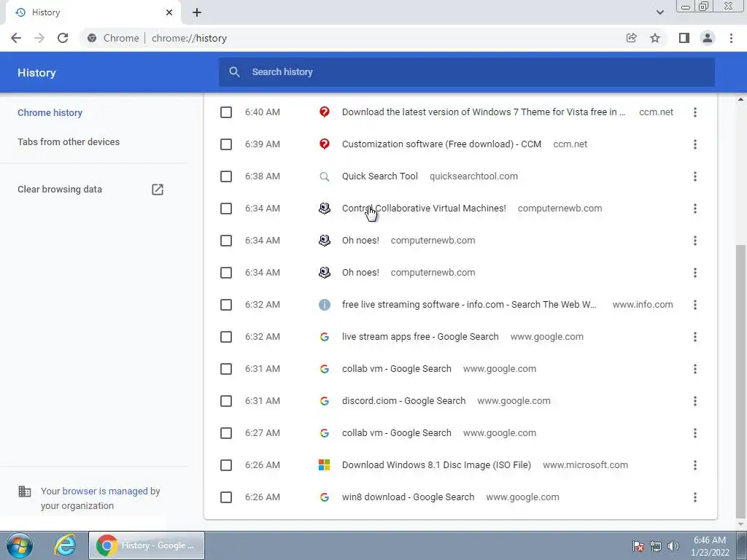Open actions for Download Windows 8.1 entry
The height and width of the screenshot is (560, 747).
pos(695,465)
